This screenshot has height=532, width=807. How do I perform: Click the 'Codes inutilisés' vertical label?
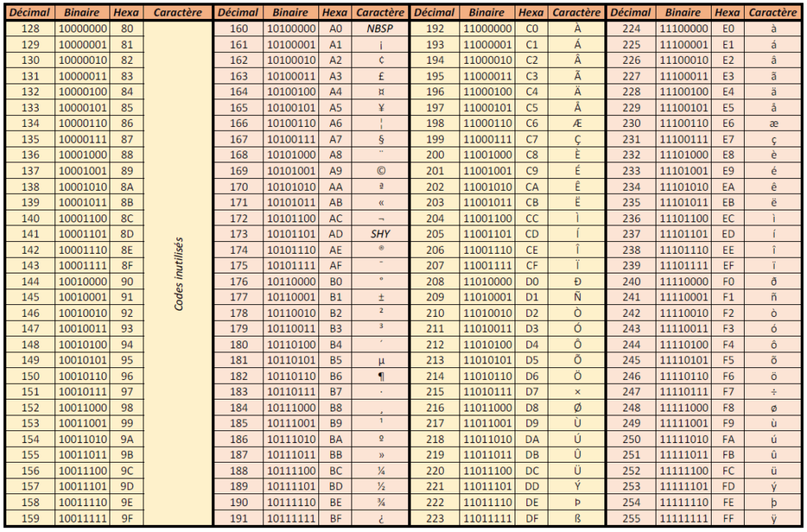[x=179, y=273]
